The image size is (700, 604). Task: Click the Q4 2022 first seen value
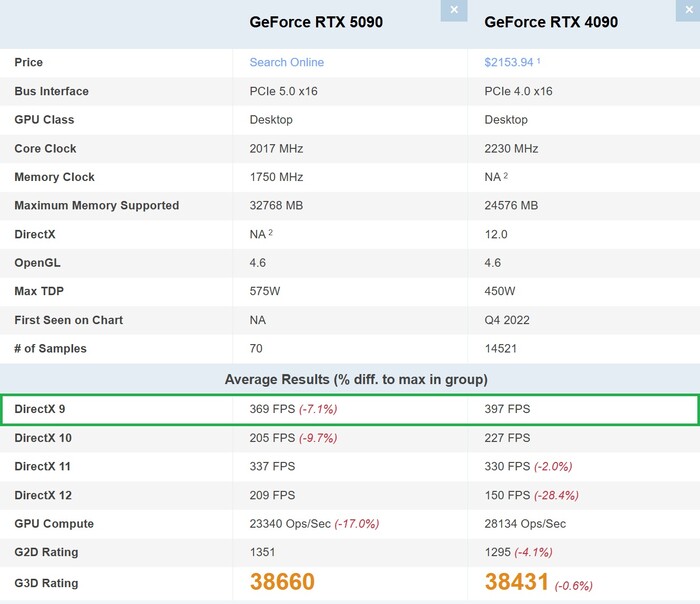(x=510, y=320)
